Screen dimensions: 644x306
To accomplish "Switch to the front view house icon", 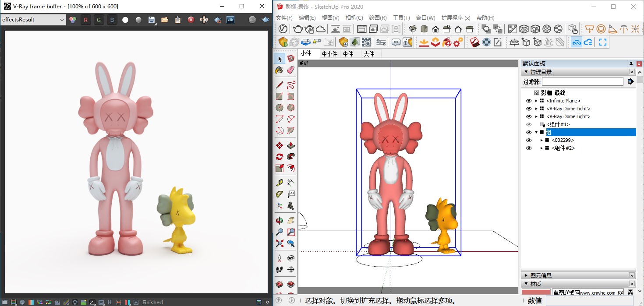I will (x=435, y=29).
